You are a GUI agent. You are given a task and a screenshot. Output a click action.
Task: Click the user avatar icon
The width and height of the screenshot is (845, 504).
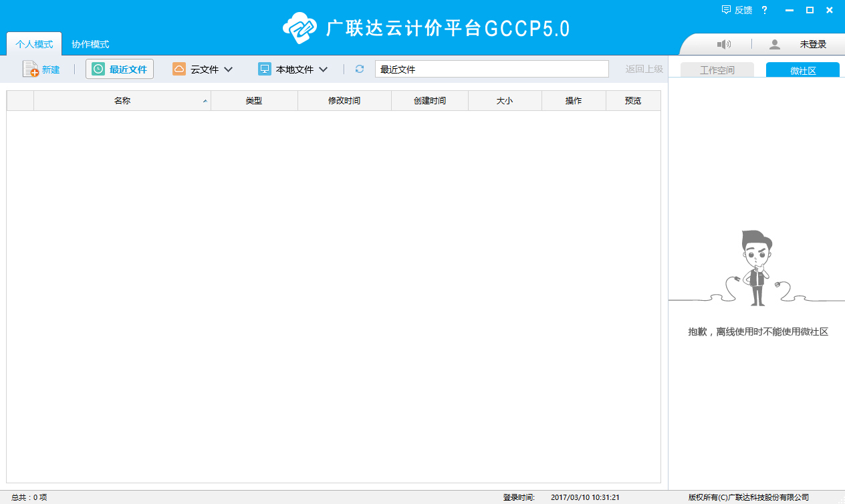(775, 44)
